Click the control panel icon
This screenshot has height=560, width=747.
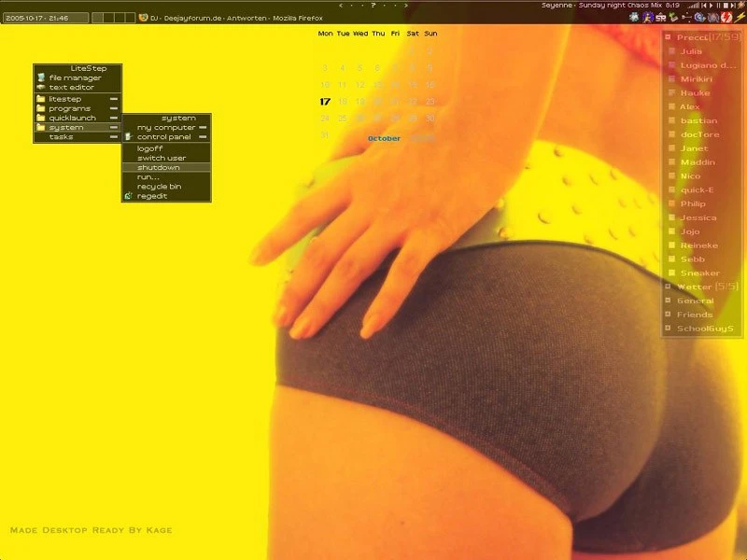tap(129, 137)
